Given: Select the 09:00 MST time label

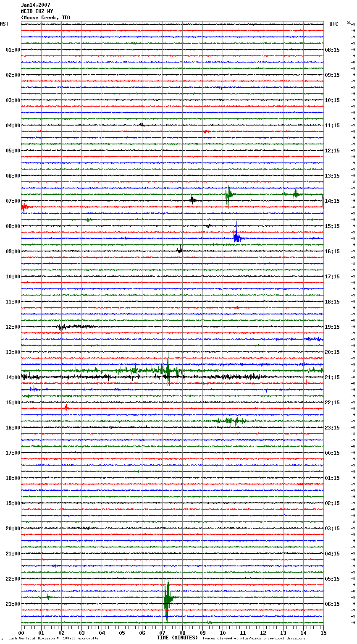Looking at the screenshot, I should 13,251.
